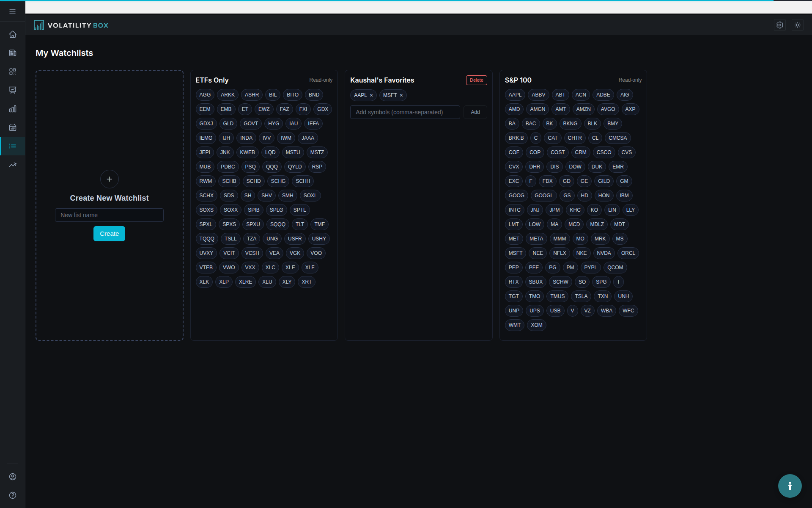Toggle light theme sun icon
Screen dimensions: 812x508
(798, 25)
